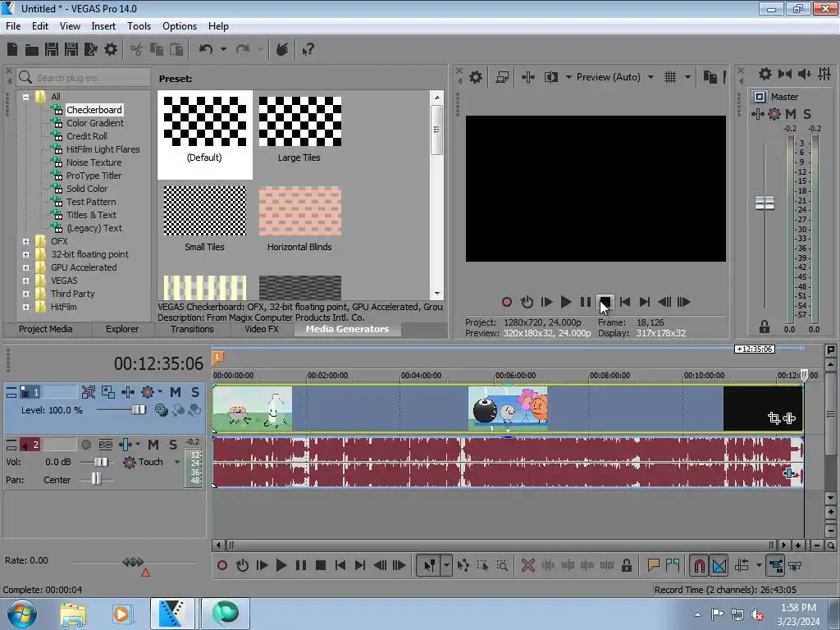Toggle Enable Snapping magnet button

click(x=700, y=565)
